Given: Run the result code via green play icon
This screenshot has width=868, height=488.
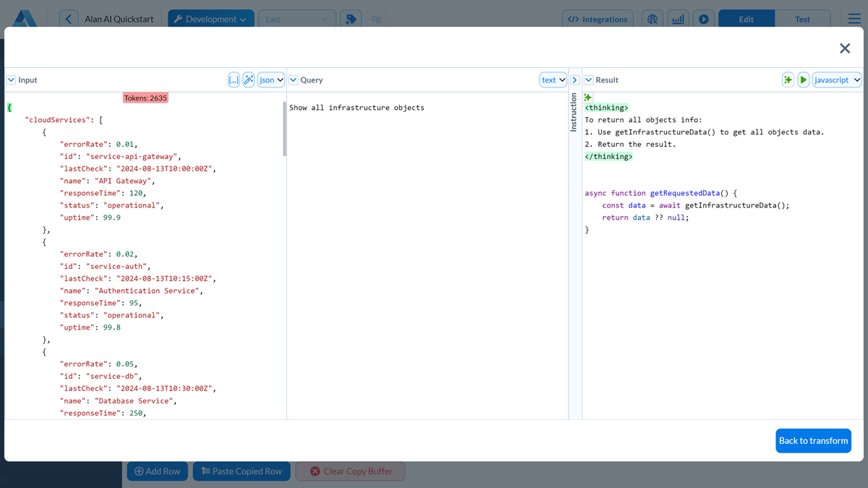Looking at the screenshot, I should pyautogui.click(x=804, y=80).
